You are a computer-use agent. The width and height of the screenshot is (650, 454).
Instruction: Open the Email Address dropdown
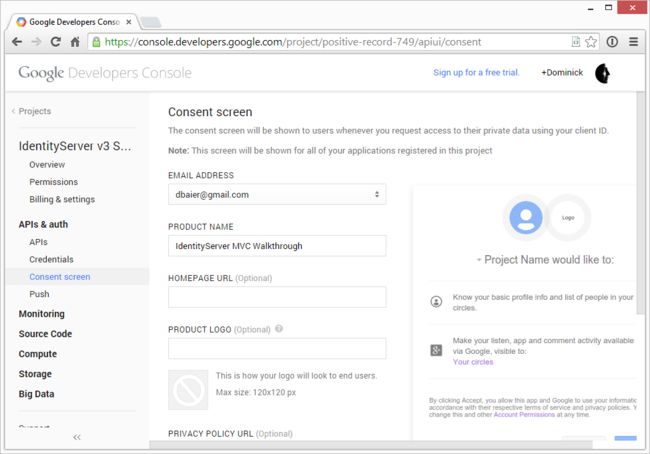tap(277, 194)
